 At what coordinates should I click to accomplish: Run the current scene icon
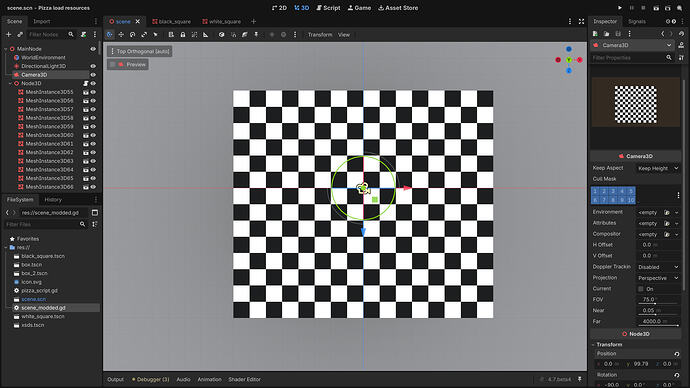point(656,8)
